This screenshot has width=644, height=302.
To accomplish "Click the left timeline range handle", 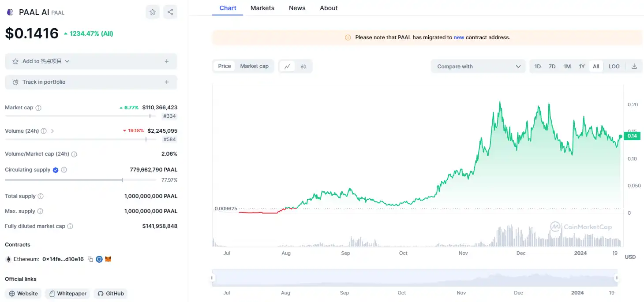I will pos(213,278).
